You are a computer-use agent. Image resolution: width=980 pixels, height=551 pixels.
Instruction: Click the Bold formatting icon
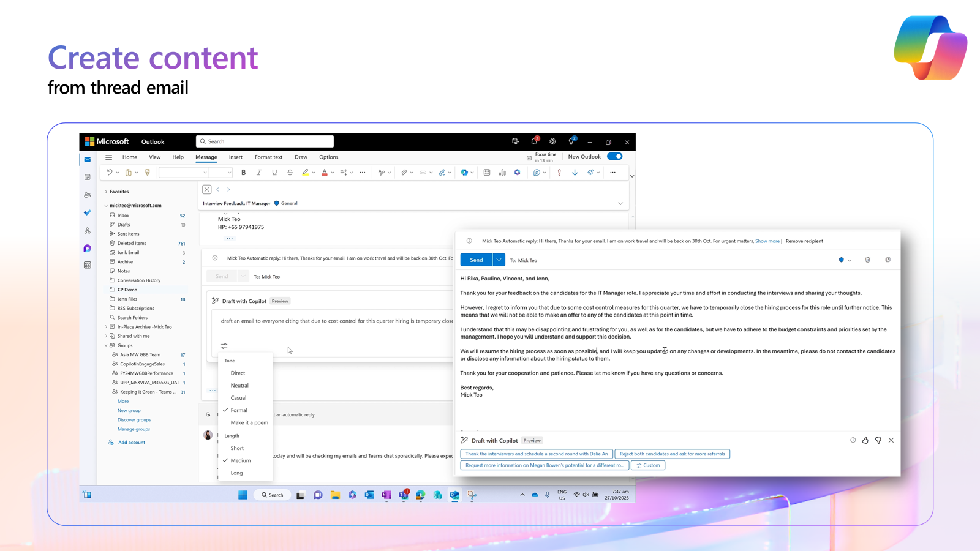(244, 173)
